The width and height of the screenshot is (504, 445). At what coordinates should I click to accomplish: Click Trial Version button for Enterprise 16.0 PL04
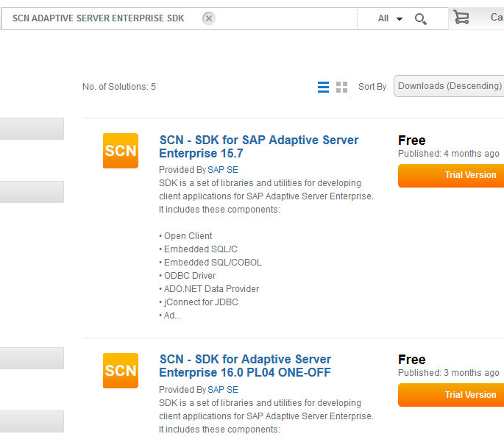[451, 395]
